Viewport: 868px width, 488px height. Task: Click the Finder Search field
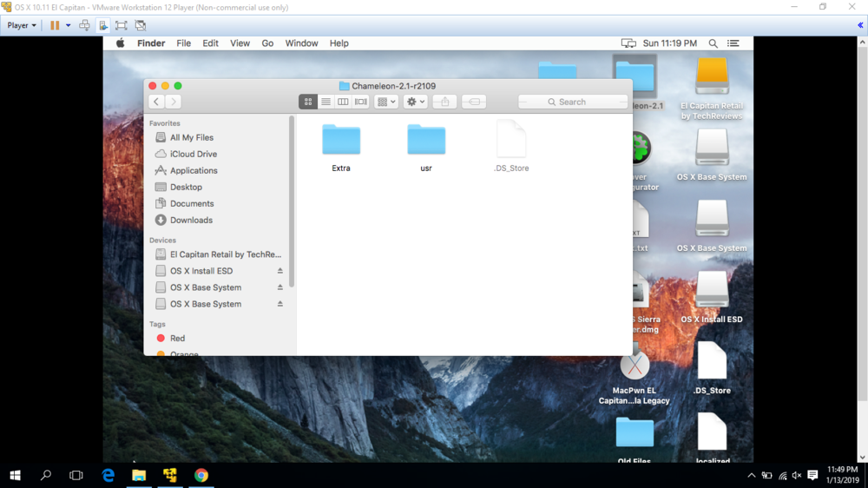(573, 102)
